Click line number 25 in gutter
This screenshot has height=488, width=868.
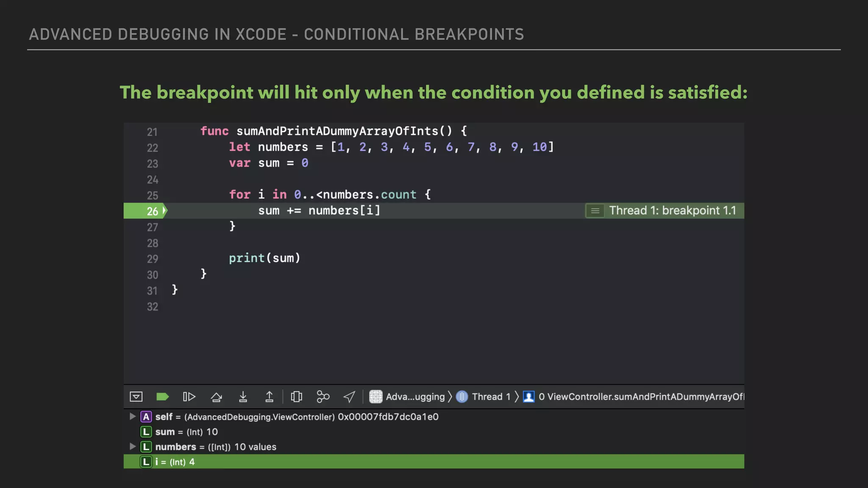[152, 195]
